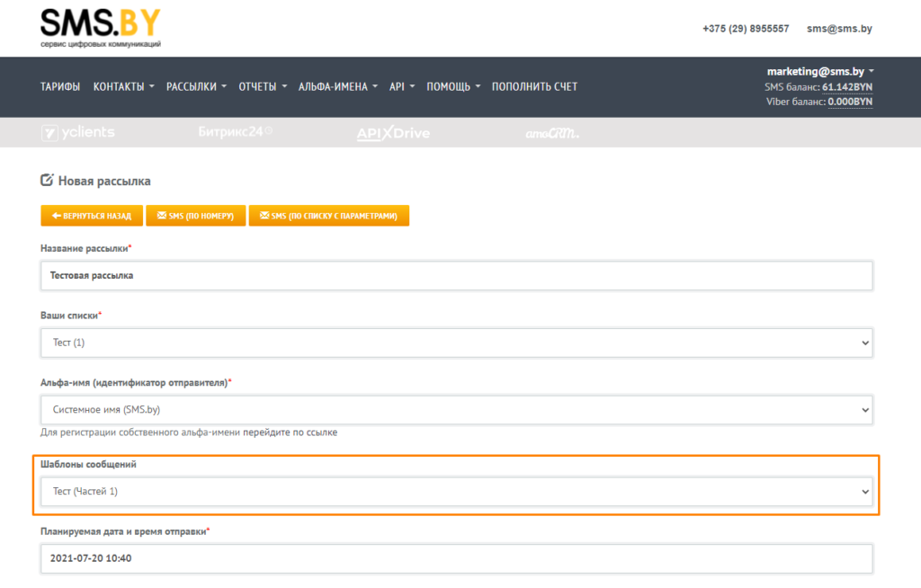This screenshot has height=588, width=921.
Task: Click the Viber balance 0.000BYN value
Action: click(x=850, y=102)
